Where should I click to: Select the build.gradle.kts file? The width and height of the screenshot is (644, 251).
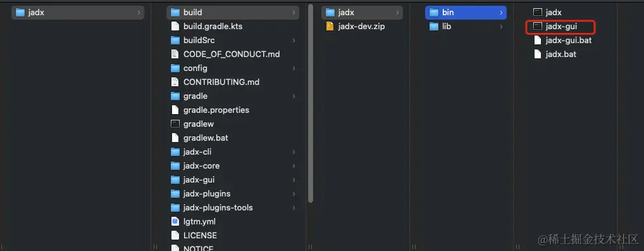233,27
